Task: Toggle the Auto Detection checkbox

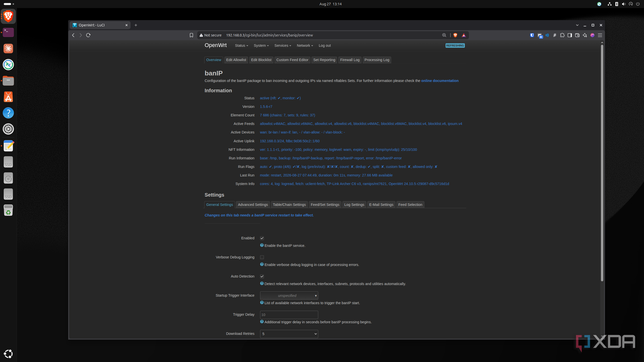Action: 262,276
